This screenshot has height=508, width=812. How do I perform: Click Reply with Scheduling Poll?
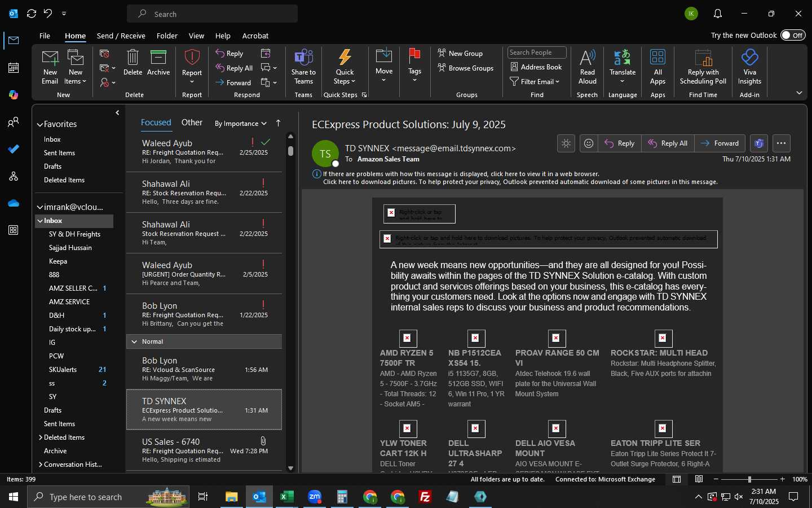click(x=703, y=67)
